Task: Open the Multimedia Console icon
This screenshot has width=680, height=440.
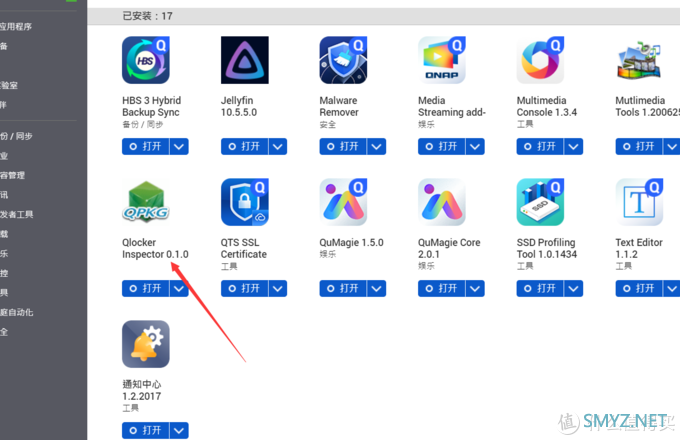Action: 540,60
